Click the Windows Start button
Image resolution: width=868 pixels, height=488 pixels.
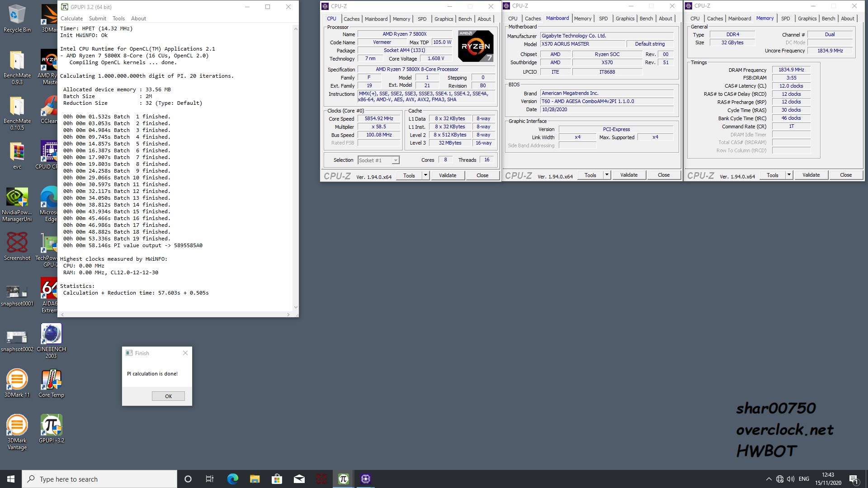(11, 479)
